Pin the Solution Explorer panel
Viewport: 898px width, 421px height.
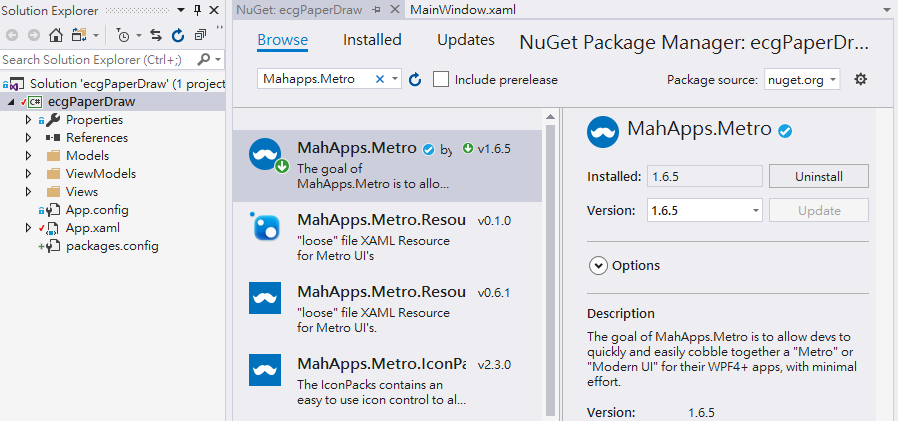click(x=197, y=10)
